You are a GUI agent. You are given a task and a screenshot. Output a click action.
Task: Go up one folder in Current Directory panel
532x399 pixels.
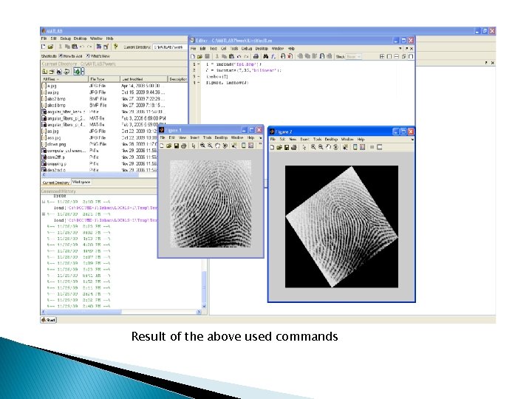(x=45, y=71)
